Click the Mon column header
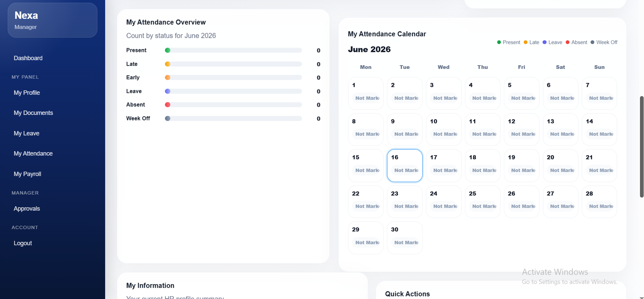The width and height of the screenshot is (644, 299). click(x=365, y=67)
